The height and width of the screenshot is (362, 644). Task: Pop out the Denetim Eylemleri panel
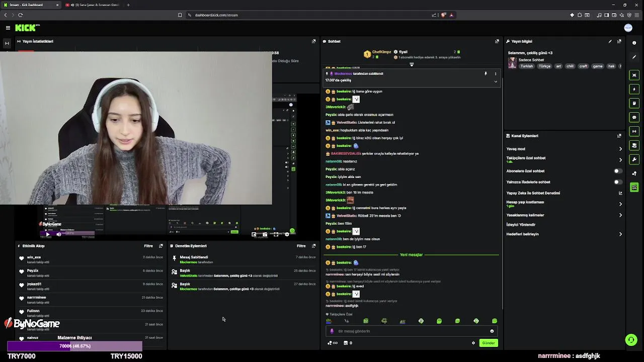click(313, 246)
